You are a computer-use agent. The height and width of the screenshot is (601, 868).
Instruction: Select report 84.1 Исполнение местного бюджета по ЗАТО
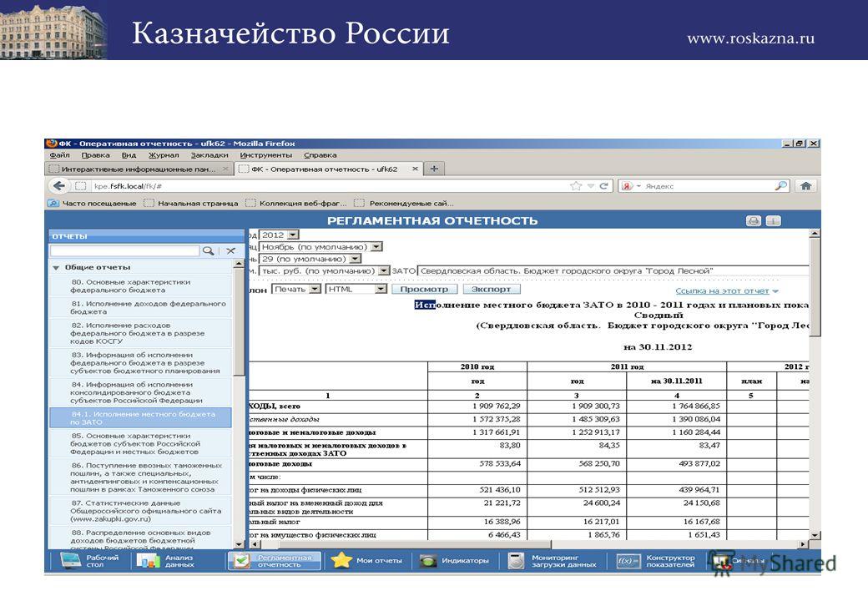140,418
